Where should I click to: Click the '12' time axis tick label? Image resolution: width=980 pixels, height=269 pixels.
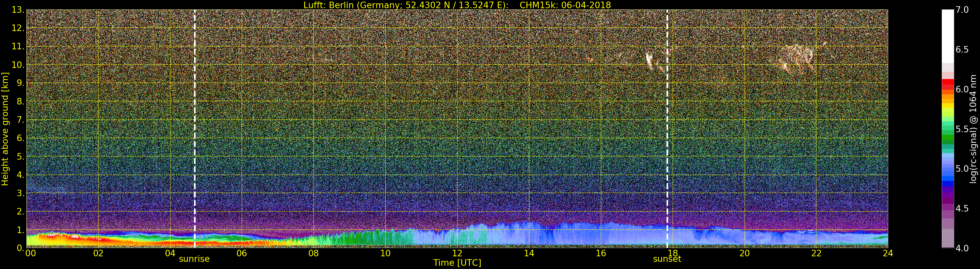[x=457, y=253]
